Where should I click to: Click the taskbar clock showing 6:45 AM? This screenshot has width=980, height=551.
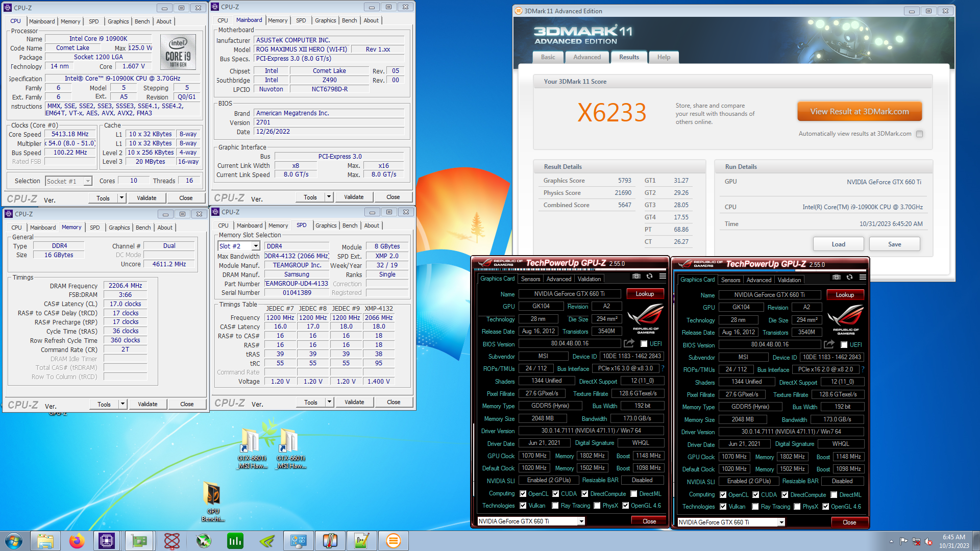click(953, 541)
